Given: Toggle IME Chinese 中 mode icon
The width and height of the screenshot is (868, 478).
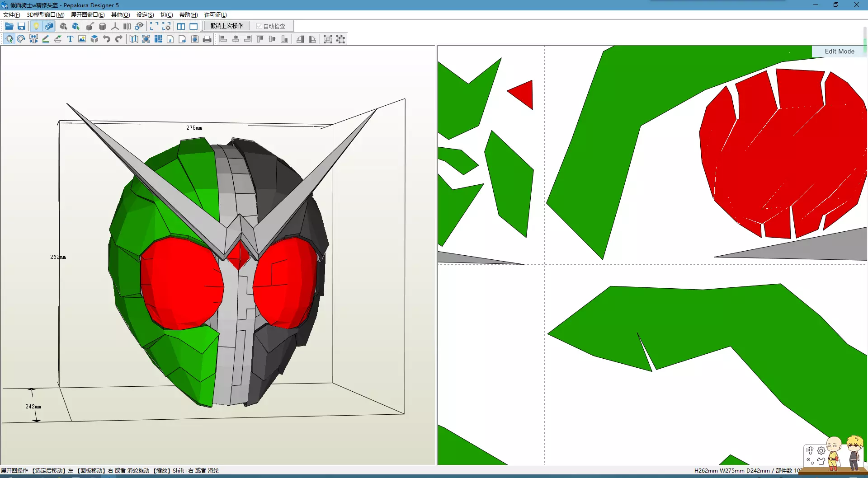Looking at the screenshot, I should click(x=810, y=450).
